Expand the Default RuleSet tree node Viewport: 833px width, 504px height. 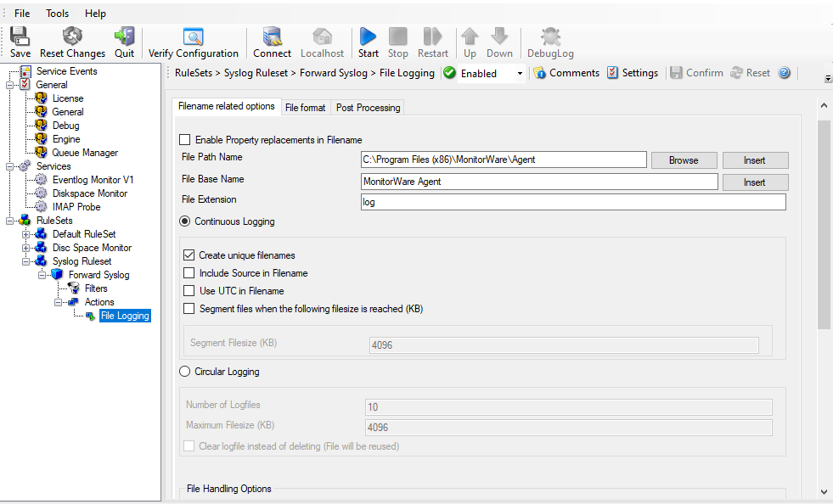(x=26, y=234)
